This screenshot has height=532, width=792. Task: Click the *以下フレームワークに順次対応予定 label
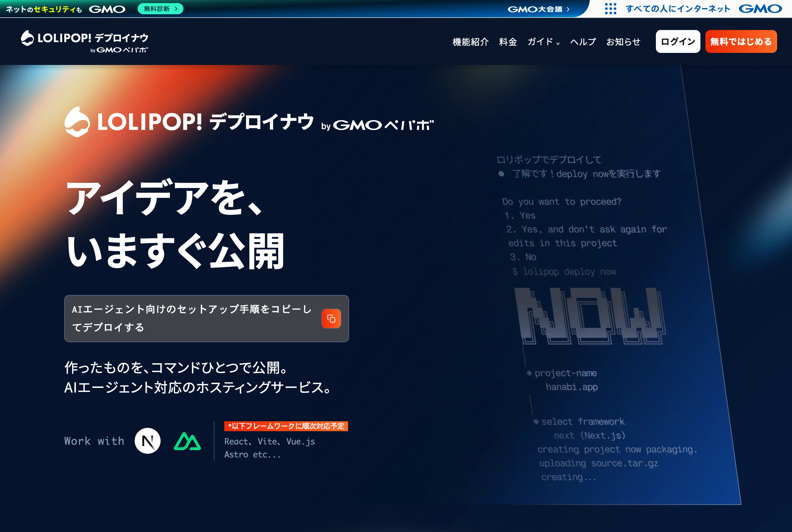[x=286, y=426]
